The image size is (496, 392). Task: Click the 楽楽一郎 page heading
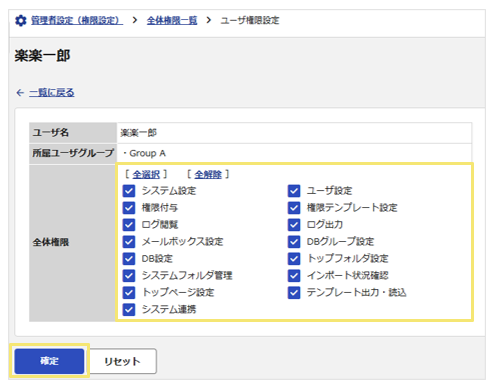42,56
